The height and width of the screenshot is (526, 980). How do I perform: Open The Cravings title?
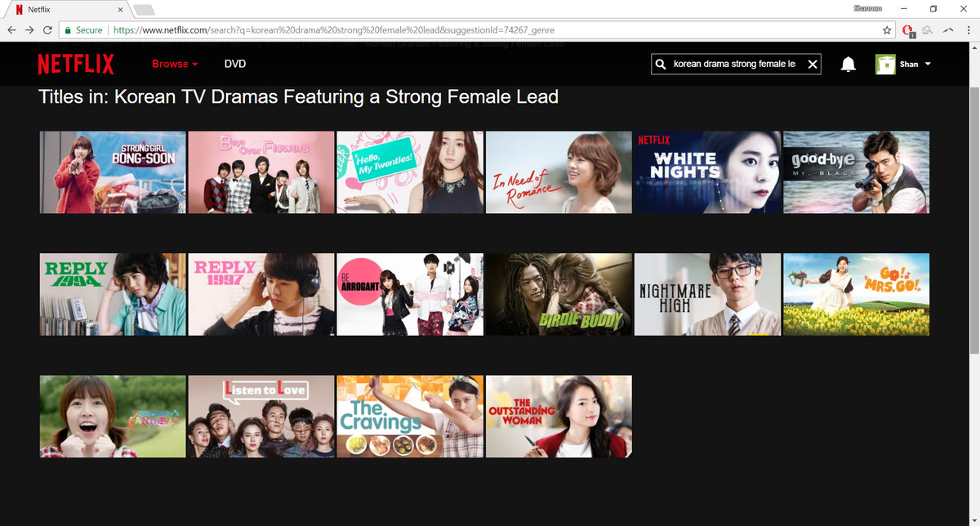coord(410,417)
